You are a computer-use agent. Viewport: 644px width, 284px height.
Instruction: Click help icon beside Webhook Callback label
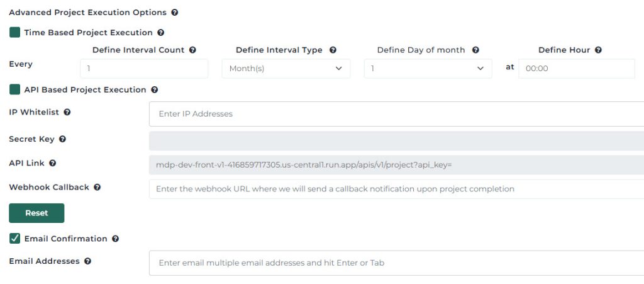pos(97,188)
